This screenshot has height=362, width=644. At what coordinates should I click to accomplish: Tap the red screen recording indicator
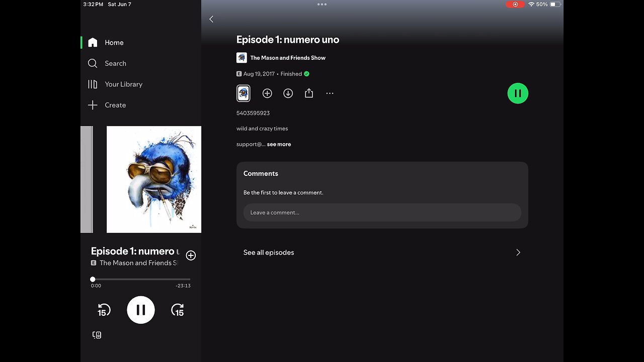click(515, 4)
